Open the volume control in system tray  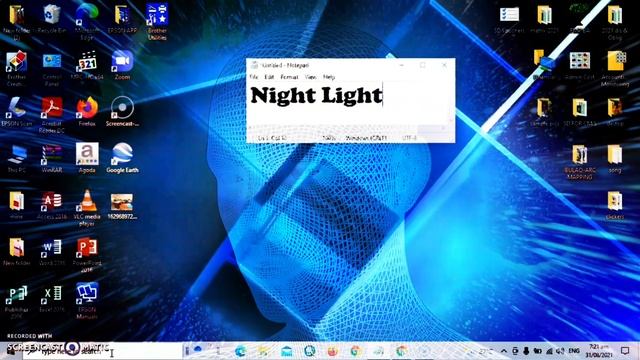pyautogui.click(x=560, y=351)
